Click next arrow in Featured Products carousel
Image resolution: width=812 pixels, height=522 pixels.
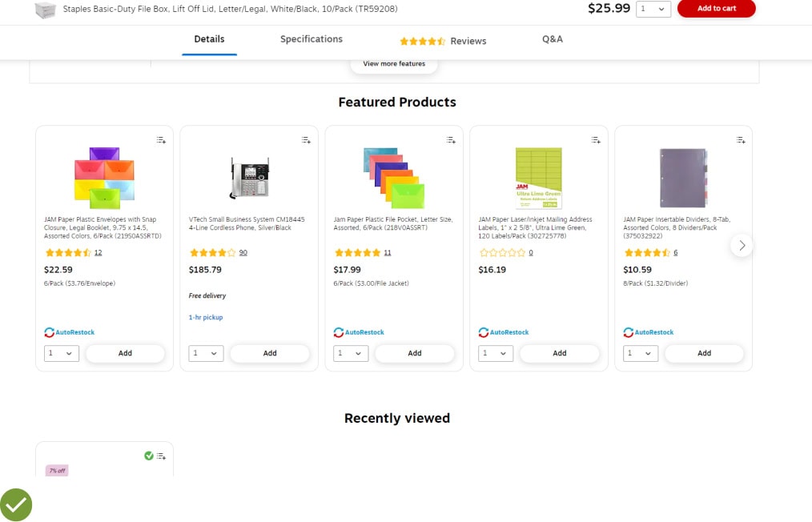point(742,246)
